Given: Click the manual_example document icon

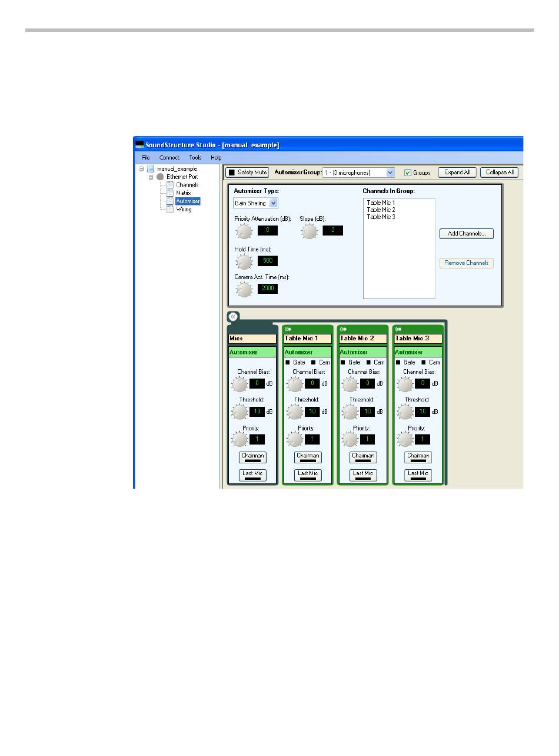Looking at the screenshot, I should [151, 169].
